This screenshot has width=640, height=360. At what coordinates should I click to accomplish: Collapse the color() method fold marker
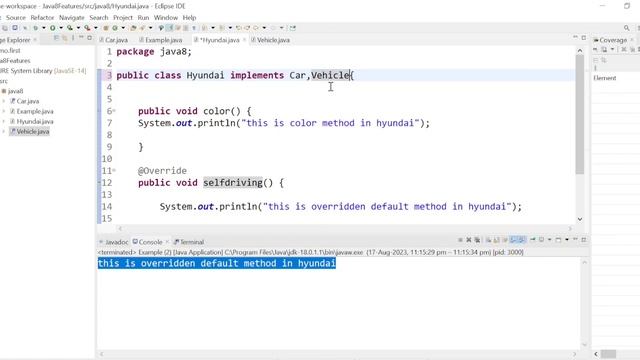114,111
